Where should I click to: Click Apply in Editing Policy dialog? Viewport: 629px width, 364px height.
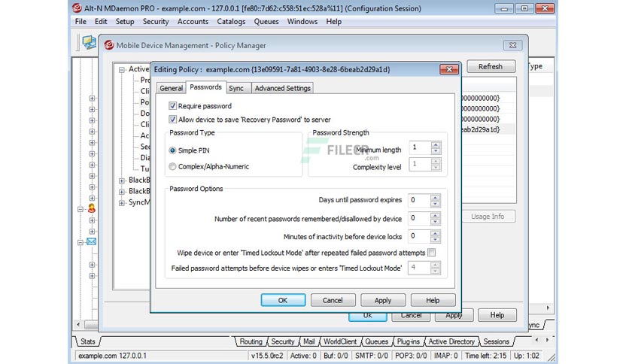[x=383, y=300]
